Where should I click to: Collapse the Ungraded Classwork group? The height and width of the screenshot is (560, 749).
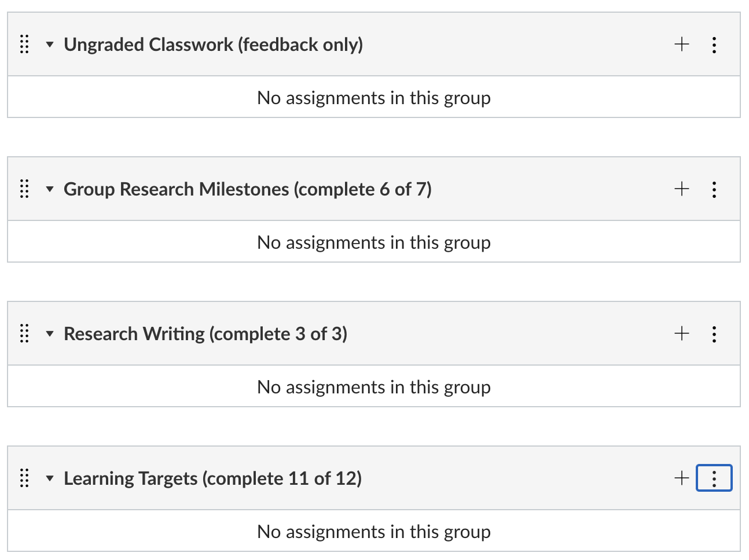50,45
